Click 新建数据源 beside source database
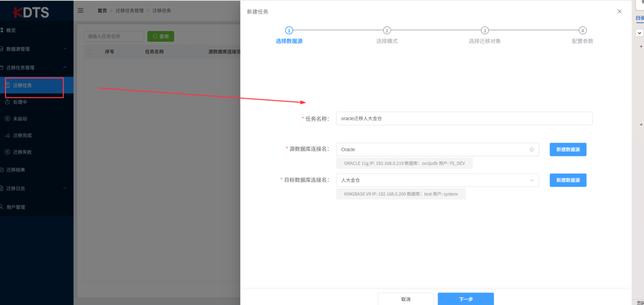The height and width of the screenshot is (305, 644). click(x=568, y=149)
